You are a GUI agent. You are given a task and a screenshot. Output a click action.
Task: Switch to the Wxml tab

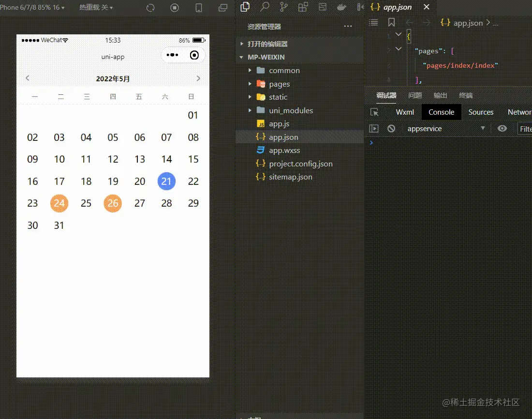pyautogui.click(x=405, y=112)
